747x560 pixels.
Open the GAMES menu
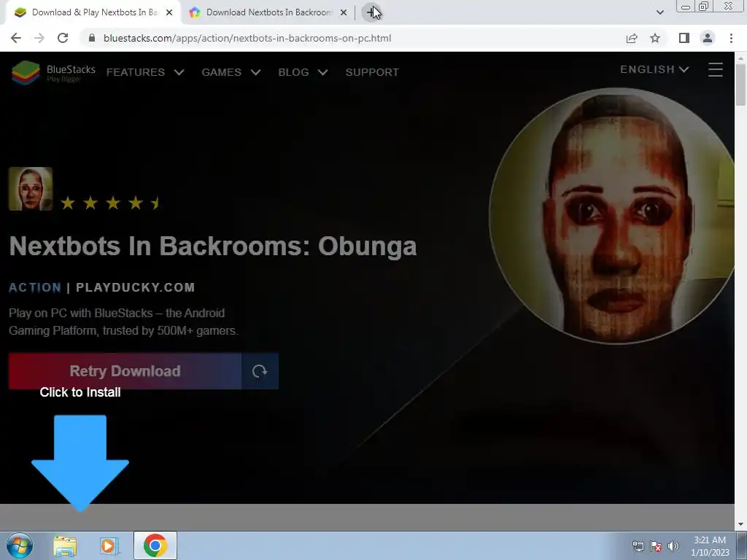coord(221,72)
